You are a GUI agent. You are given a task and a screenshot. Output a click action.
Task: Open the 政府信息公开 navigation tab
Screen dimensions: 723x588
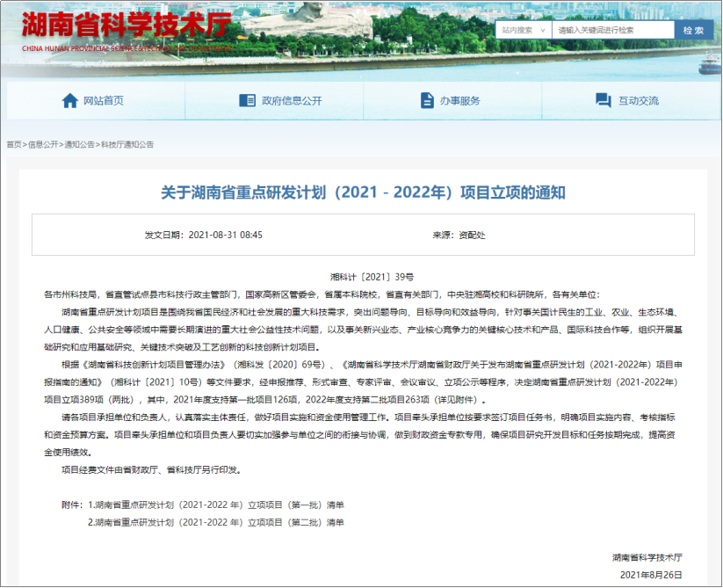(x=291, y=101)
